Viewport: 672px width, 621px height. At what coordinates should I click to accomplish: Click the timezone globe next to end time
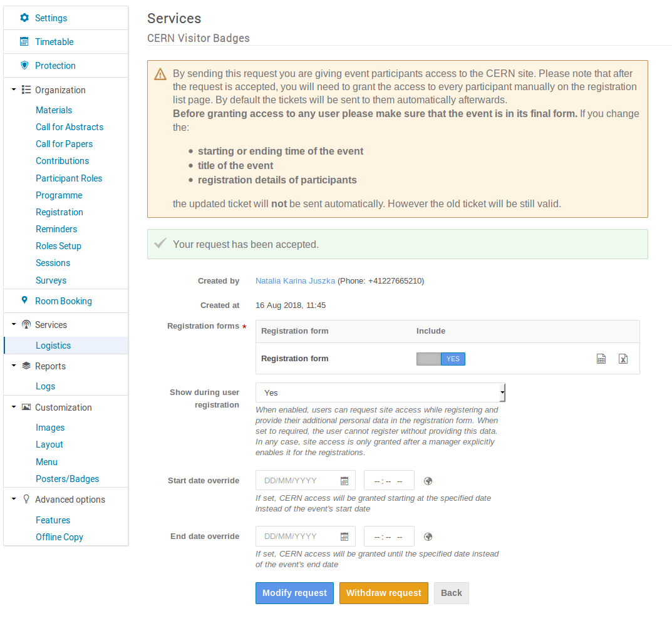point(428,536)
